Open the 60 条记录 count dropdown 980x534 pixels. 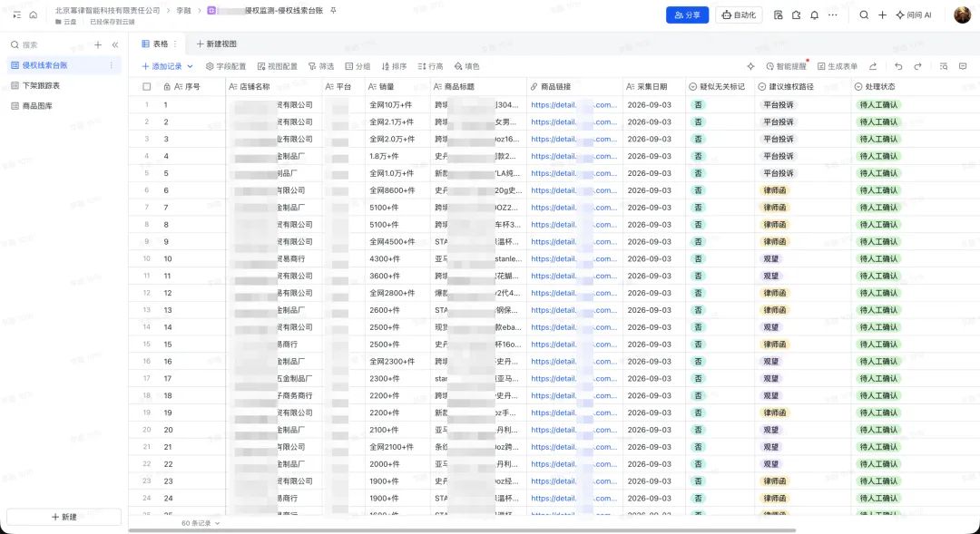tap(201, 523)
